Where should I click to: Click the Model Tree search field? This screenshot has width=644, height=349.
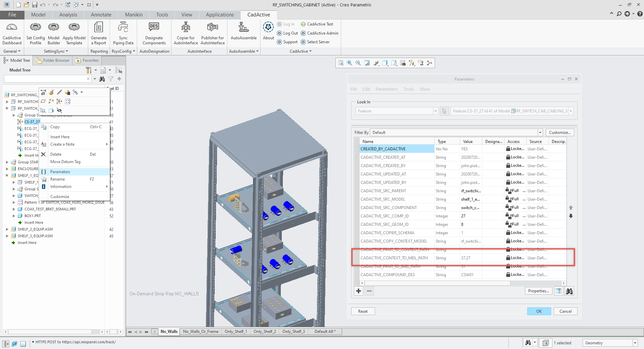pyautogui.click(x=47, y=79)
